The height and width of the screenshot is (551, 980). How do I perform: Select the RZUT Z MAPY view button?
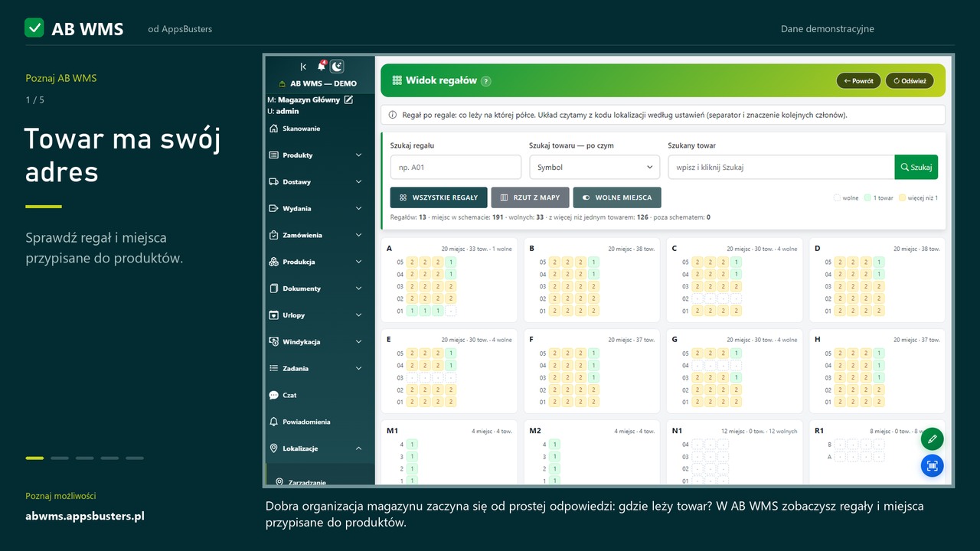[530, 197]
